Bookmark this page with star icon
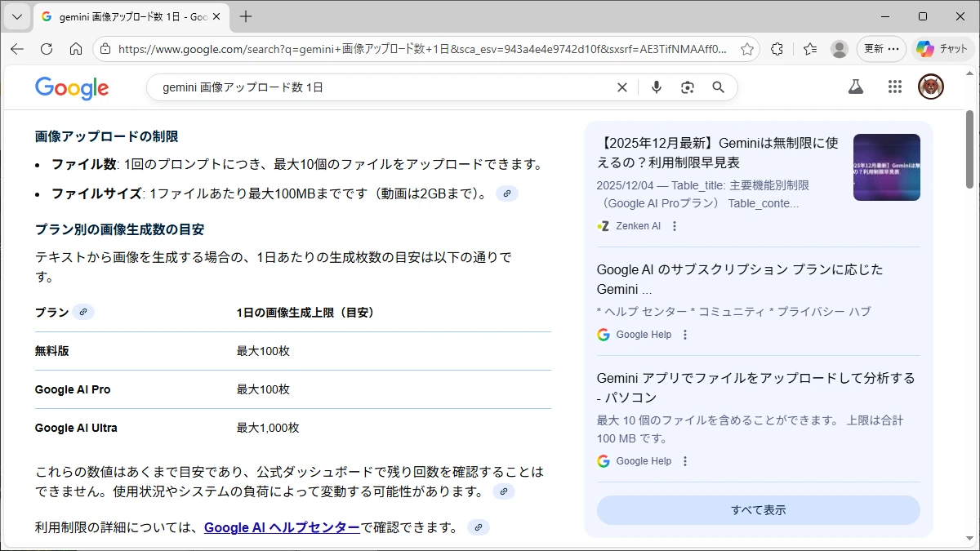This screenshot has height=551, width=980. (x=746, y=49)
